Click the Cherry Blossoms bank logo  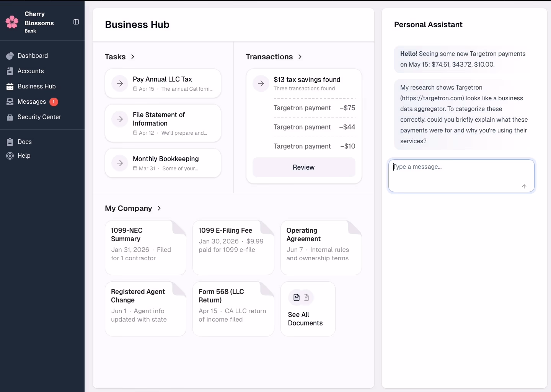pyautogui.click(x=12, y=22)
